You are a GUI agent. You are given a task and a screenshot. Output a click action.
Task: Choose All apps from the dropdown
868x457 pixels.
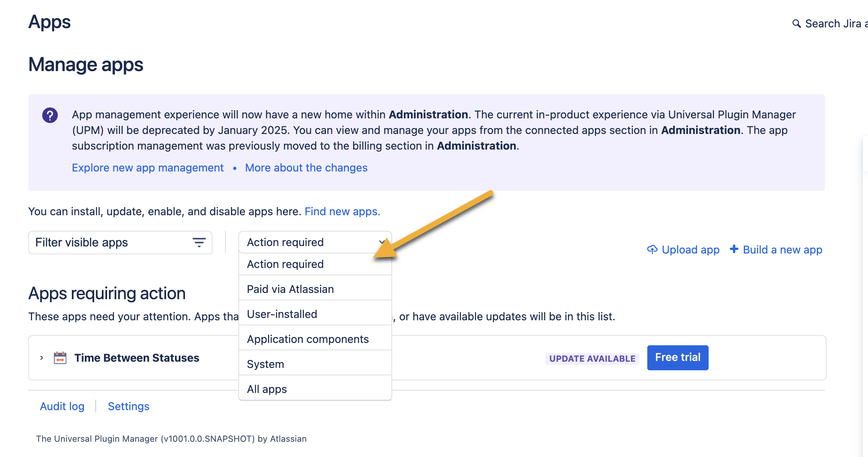[267, 389]
